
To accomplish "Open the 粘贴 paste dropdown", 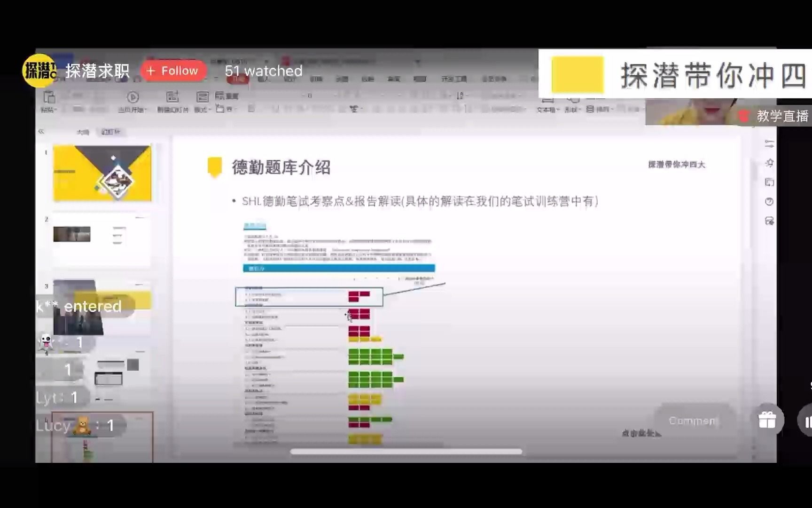I will [49, 110].
